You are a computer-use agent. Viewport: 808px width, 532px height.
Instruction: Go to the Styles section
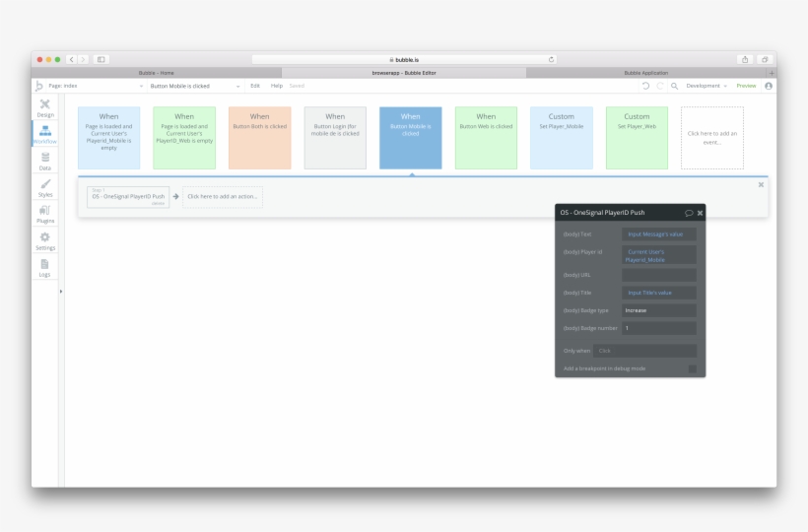[45, 188]
